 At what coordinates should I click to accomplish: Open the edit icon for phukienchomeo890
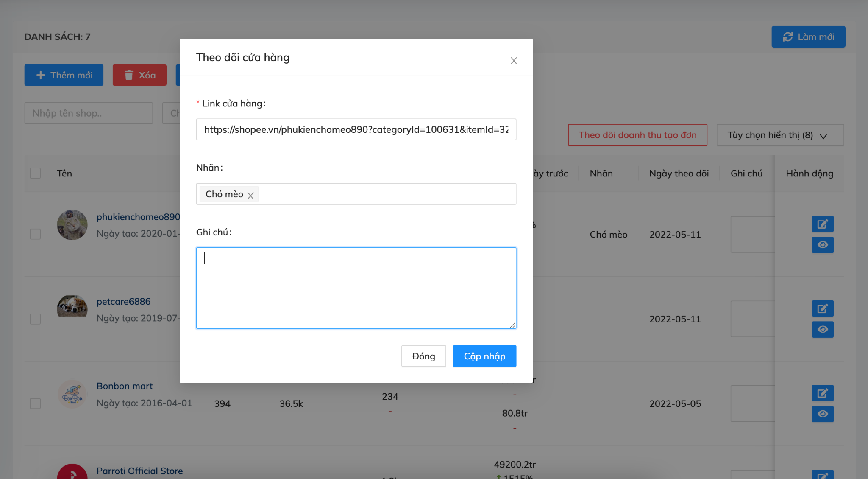pos(823,224)
